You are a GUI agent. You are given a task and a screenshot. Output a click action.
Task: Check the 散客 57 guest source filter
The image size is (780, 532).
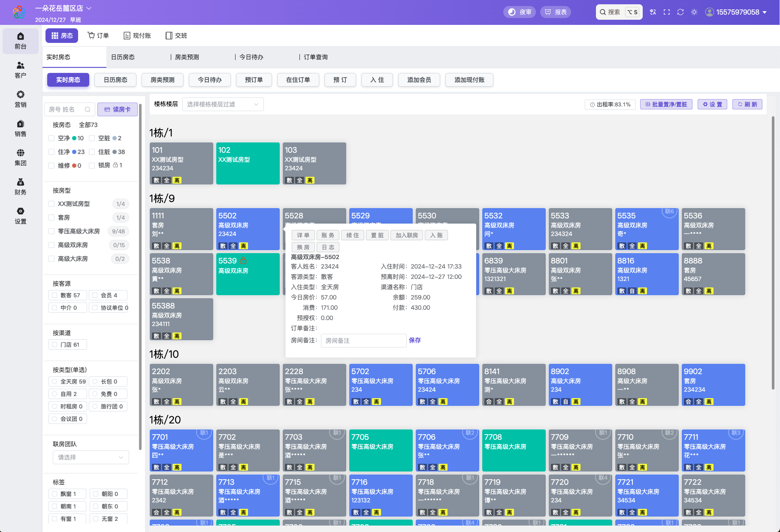tap(54, 295)
